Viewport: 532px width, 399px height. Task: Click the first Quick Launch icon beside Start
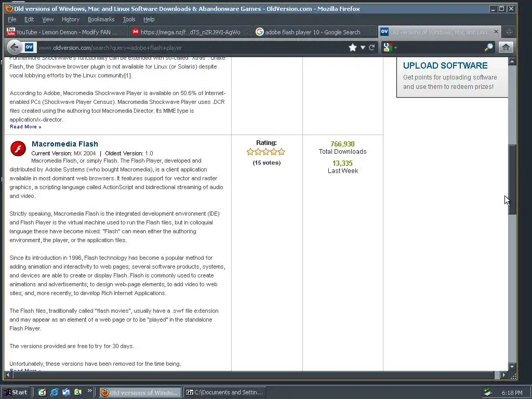[42, 392]
